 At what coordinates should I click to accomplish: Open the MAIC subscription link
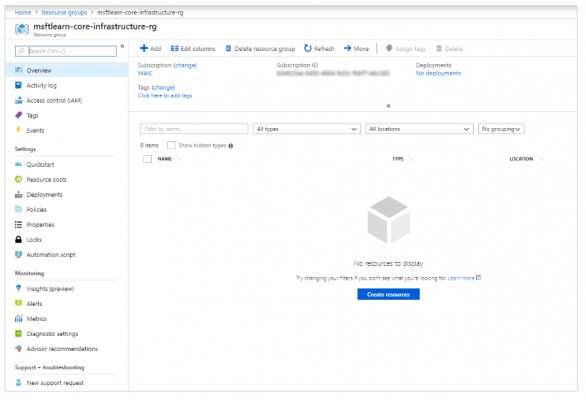tap(145, 73)
